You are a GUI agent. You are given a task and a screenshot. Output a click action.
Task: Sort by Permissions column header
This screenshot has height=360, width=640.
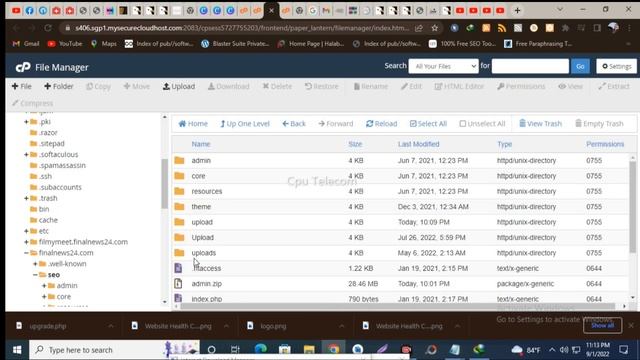point(605,144)
